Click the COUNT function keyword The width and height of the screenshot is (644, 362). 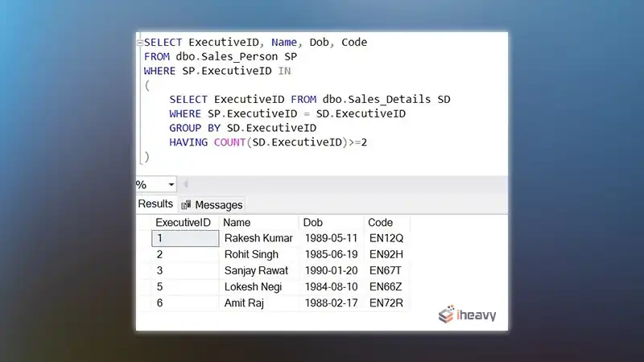pos(229,142)
